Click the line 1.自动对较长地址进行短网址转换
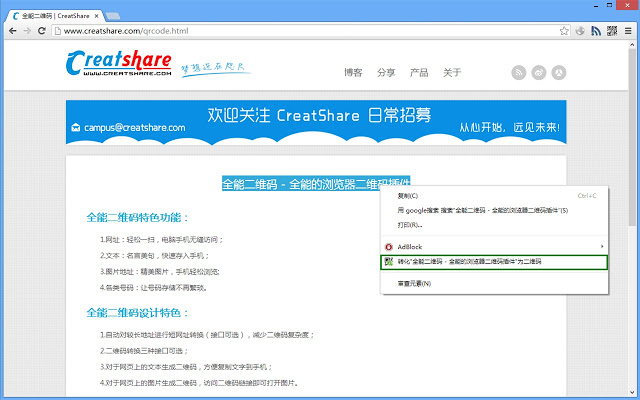The height and width of the screenshot is (400, 640). click(207, 335)
